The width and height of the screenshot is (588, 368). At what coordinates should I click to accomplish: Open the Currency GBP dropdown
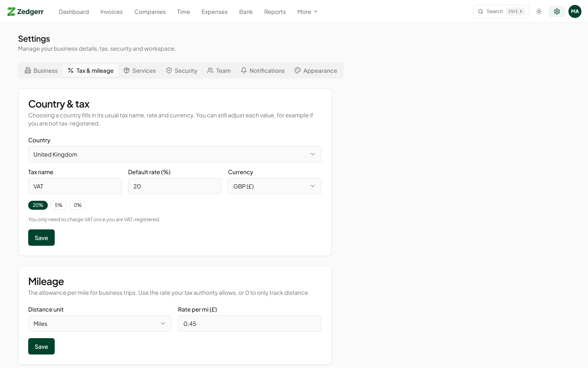275,186
